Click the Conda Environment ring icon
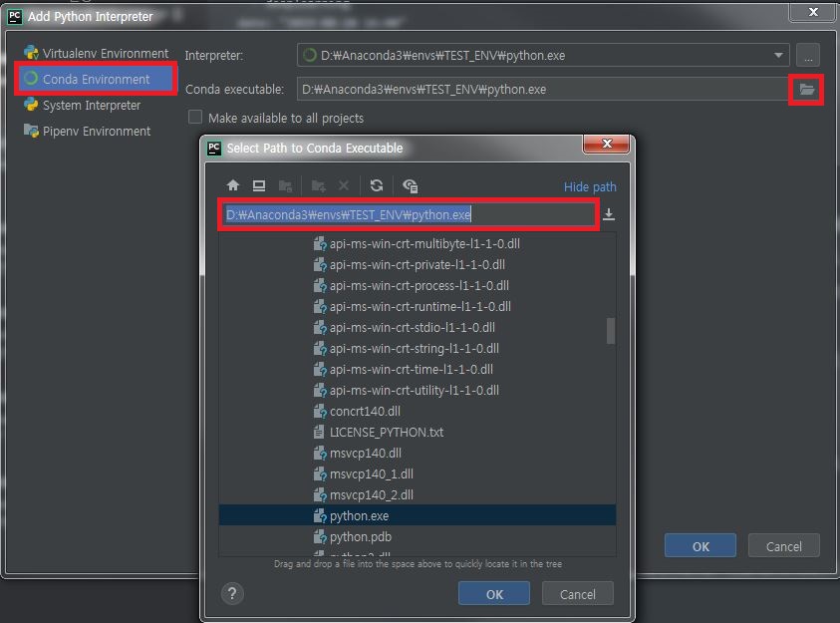840x623 pixels. 31,78
